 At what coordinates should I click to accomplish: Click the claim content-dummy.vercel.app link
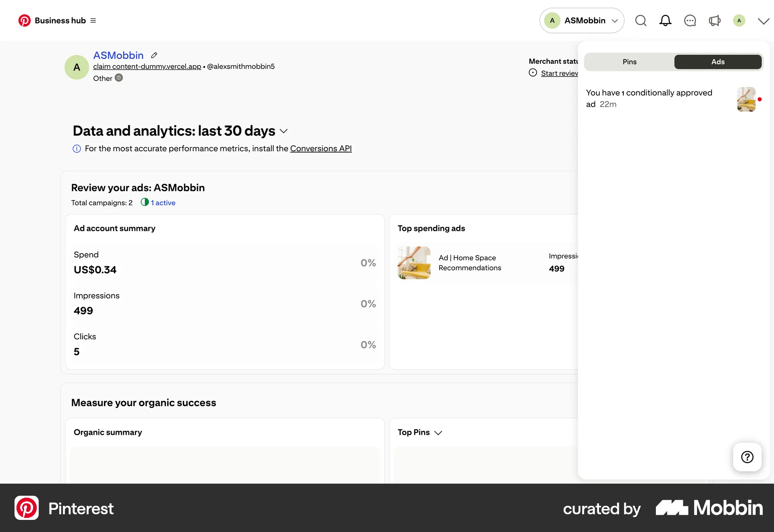click(147, 66)
